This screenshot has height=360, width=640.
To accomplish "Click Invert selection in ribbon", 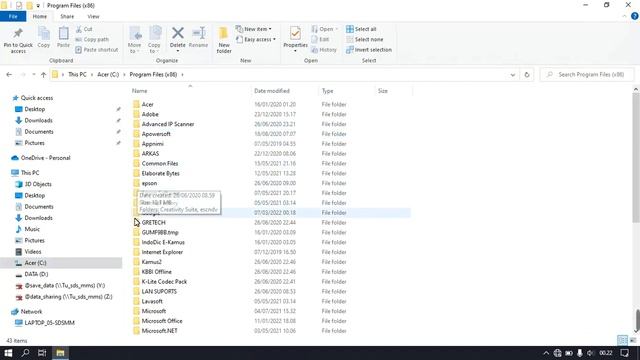I will tap(369, 50).
